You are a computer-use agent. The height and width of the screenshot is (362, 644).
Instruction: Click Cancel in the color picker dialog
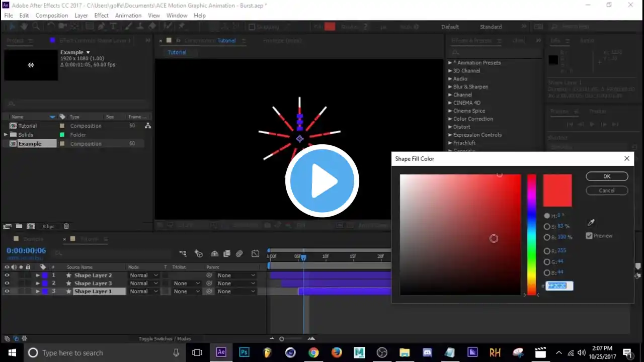point(607,191)
